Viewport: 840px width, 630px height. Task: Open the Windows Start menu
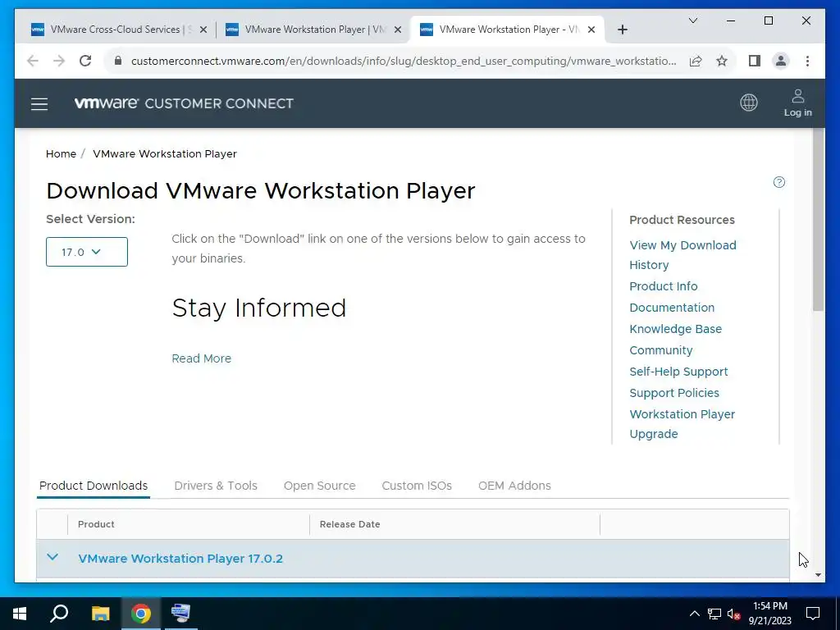[x=20, y=614]
